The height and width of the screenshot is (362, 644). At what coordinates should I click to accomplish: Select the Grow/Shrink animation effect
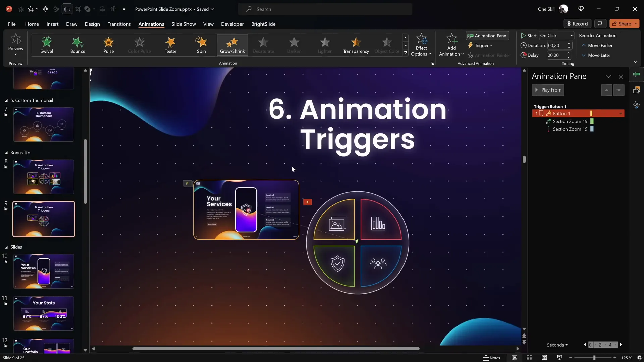(232, 45)
